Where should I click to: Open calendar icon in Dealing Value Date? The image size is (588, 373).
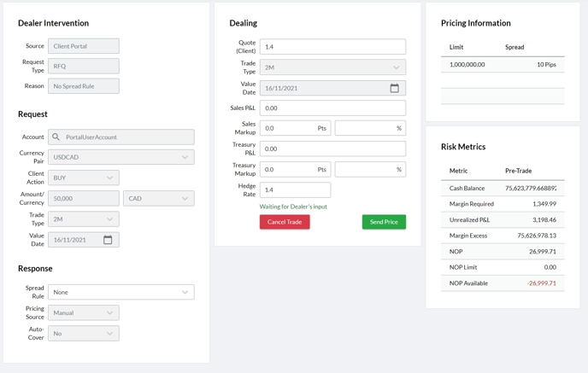394,88
